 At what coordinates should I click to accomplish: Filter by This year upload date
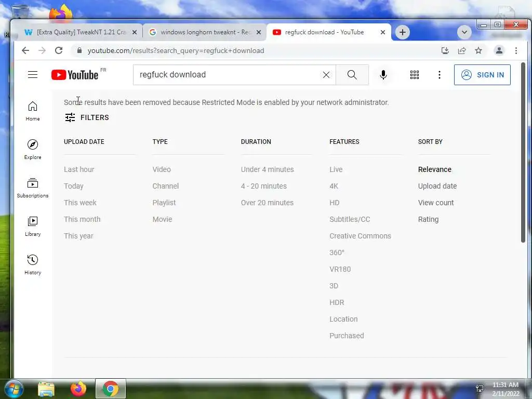click(78, 236)
